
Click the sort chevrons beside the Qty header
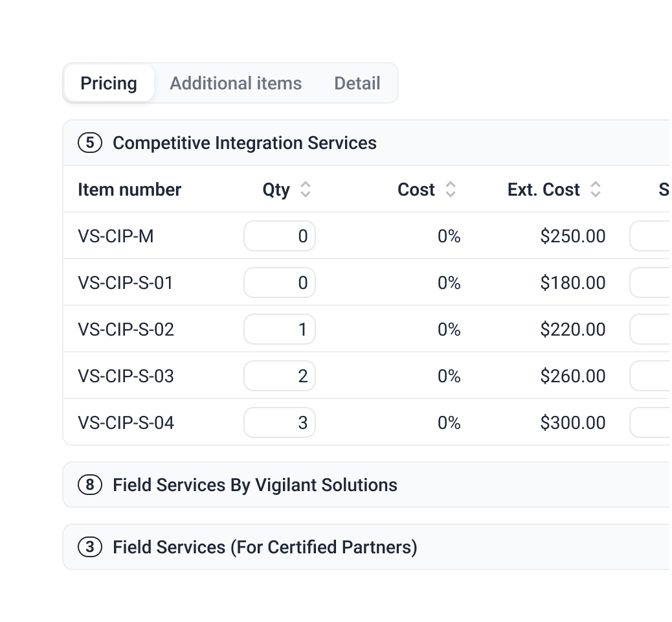(x=305, y=189)
